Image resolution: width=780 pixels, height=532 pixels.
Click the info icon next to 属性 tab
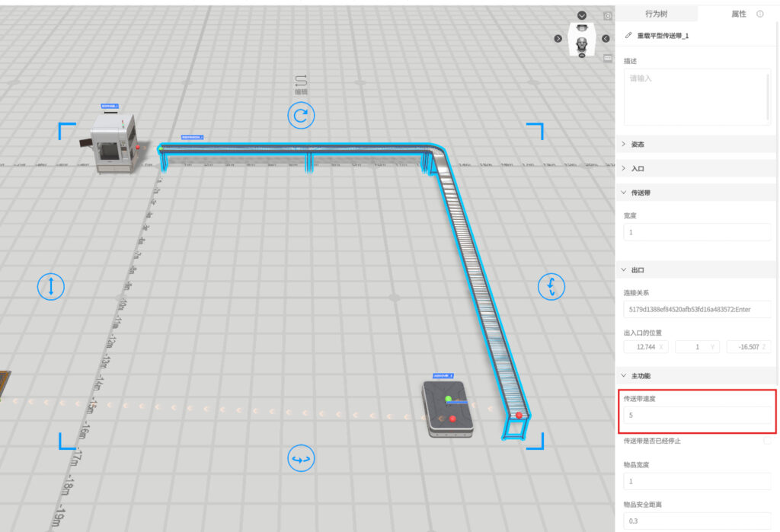pyautogui.click(x=760, y=14)
